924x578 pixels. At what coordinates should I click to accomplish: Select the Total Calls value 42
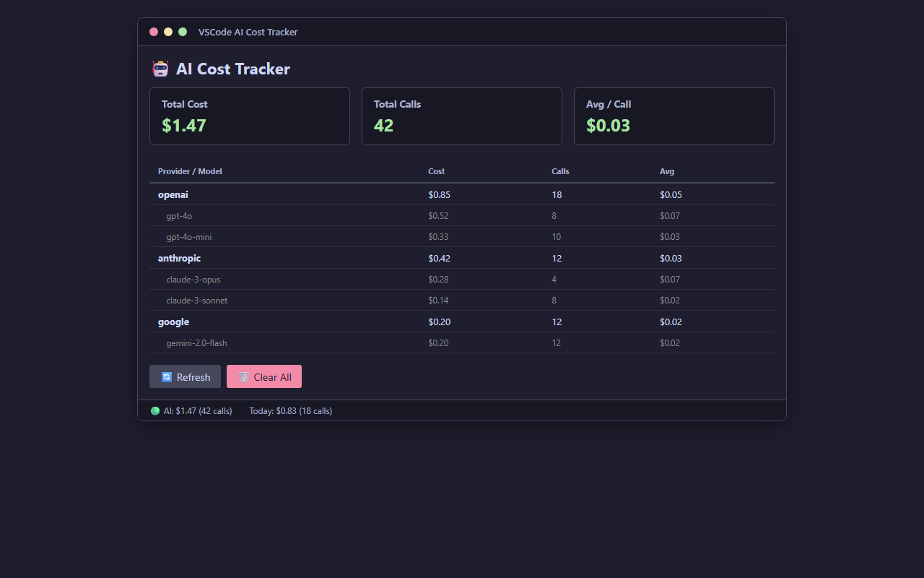[384, 125]
